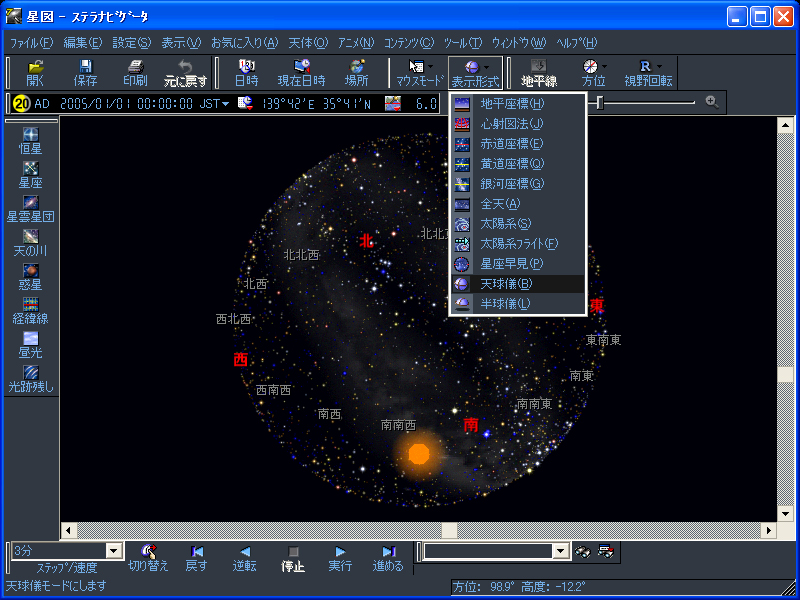
Task: Click the 現在日時 current time icon
Action: 301,72
